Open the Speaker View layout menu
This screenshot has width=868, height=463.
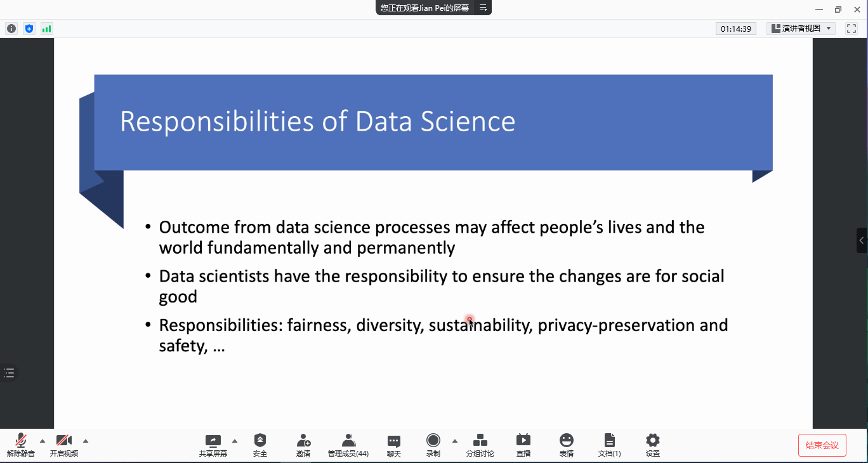(x=801, y=29)
